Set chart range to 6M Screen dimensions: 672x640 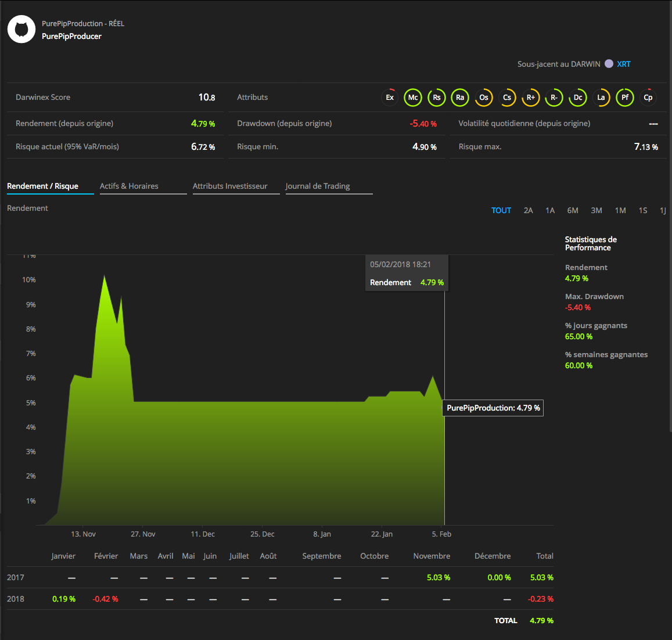[x=573, y=210]
